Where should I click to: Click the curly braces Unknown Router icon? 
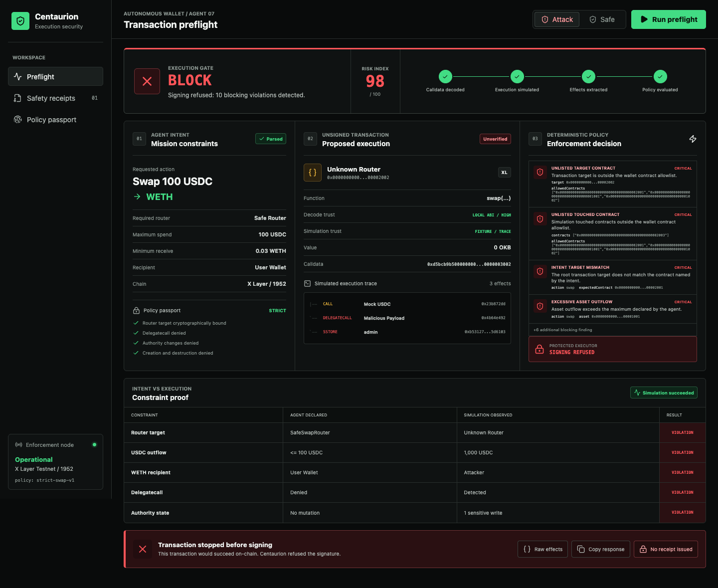coord(313,173)
